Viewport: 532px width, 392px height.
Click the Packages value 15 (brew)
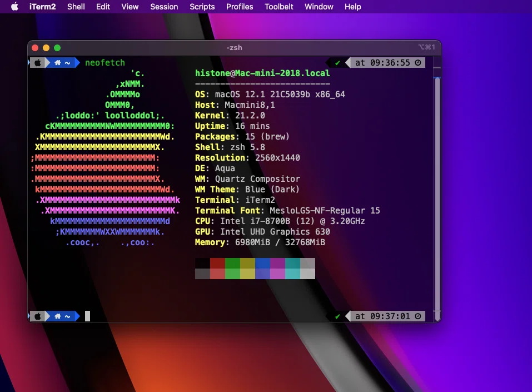(x=267, y=136)
